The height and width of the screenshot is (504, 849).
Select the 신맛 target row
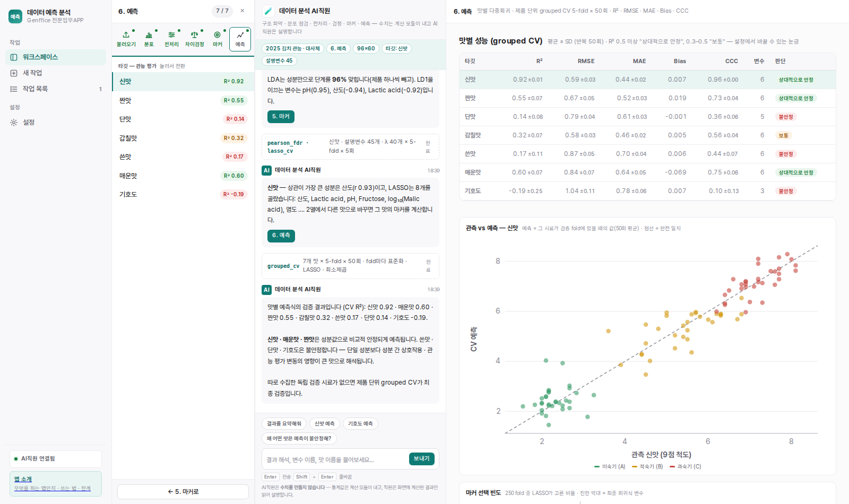[x=183, y=81]
